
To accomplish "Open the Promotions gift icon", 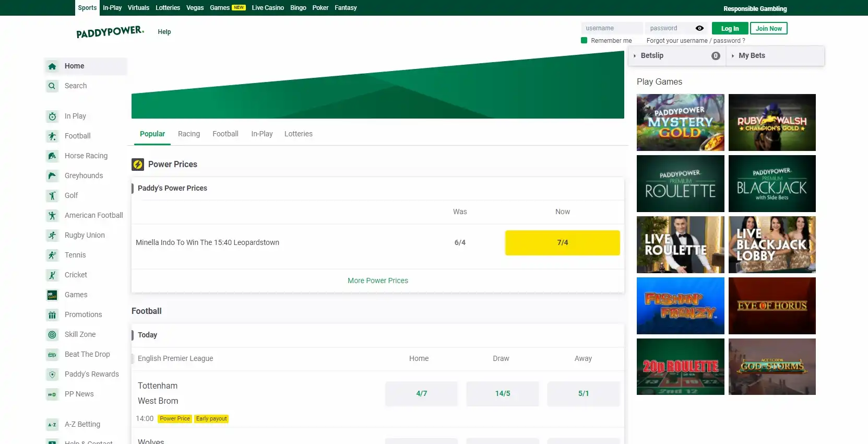I will [x=52, y=315].
